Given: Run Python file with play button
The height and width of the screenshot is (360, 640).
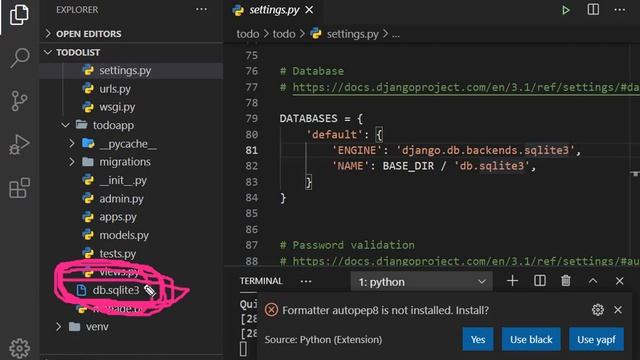Looking at the screenshot, I should [565, 10].
